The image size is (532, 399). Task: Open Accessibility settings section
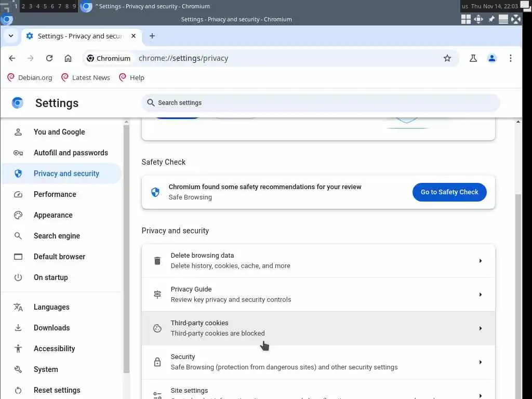61,349
